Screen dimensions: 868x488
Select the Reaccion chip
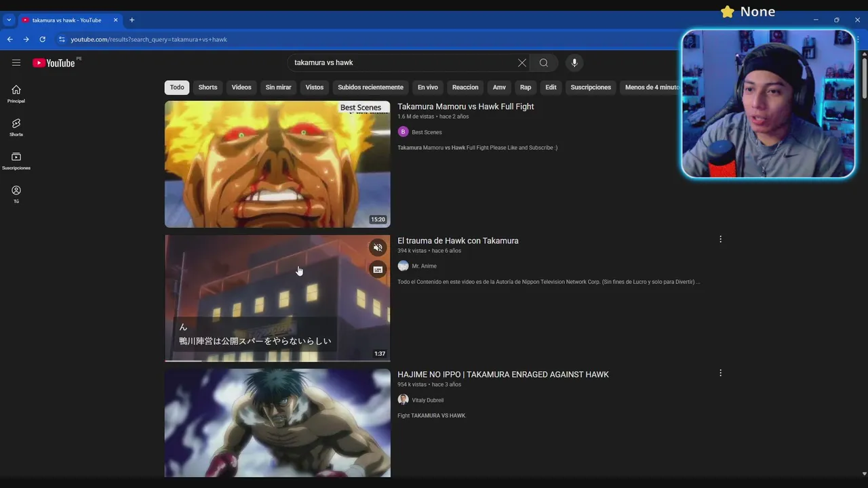(x=465, y=87)
